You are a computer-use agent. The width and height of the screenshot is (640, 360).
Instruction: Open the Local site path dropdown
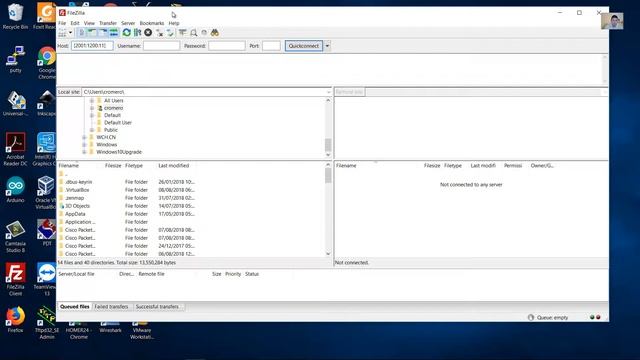coord(329,92)
